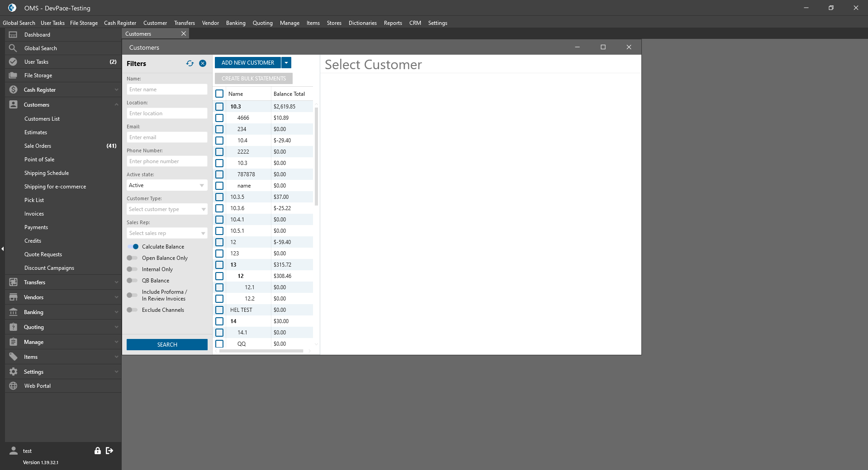Click the Name filter input field
The width and height of the screenshot is (868, 470).
[167, 89]
